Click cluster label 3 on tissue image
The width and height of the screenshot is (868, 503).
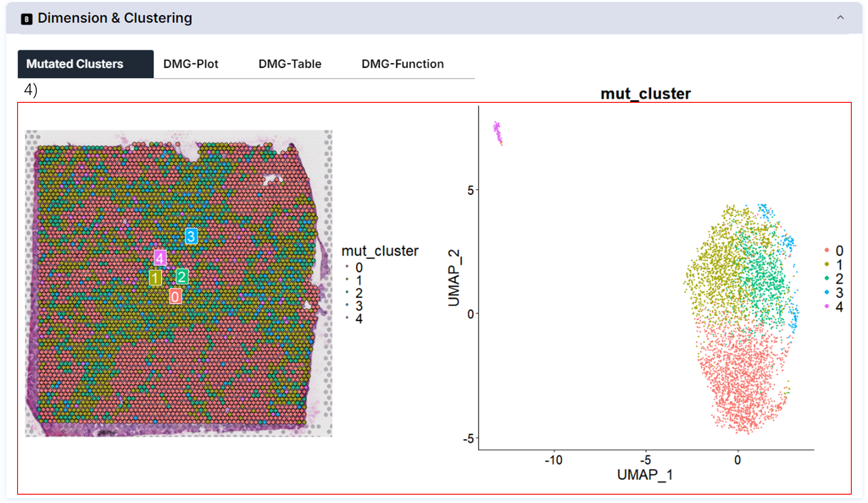pyautogui.click(x=191, y=236)
